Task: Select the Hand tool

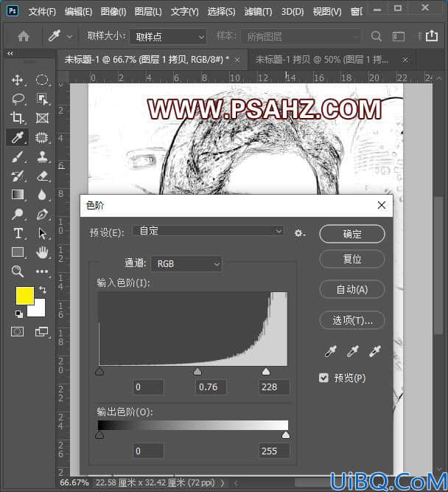Action: 42,252
